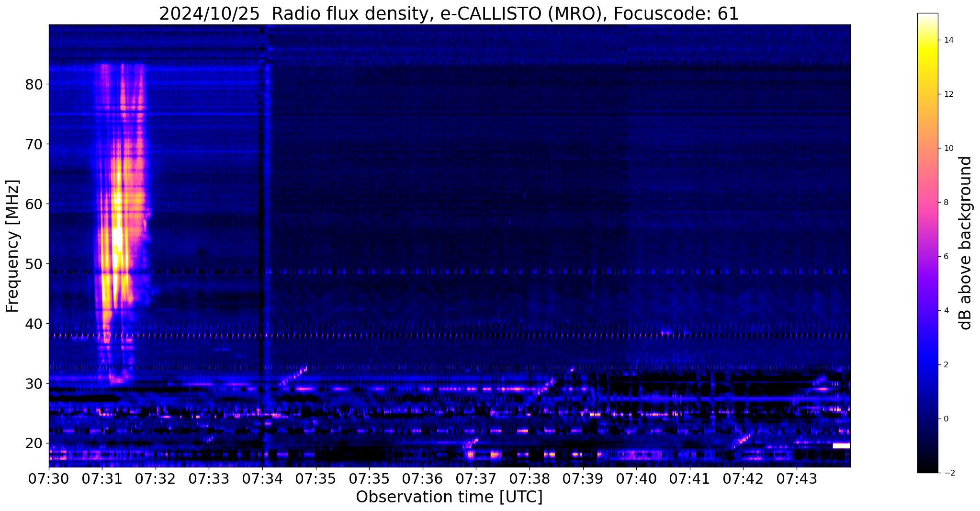Click the plot title mentioning e-CALLISTO (MRO)
Viewport: 980px width, 511px height.
(449, 13)
